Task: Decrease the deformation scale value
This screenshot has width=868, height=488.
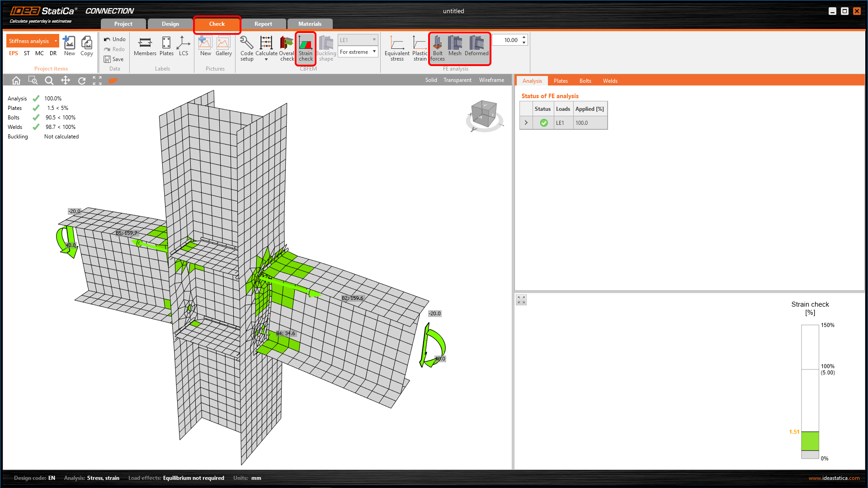Action: pos(524,43)
